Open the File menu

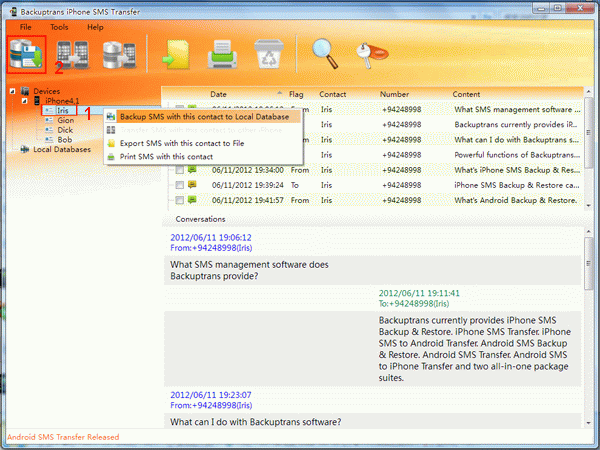point(26,27)
